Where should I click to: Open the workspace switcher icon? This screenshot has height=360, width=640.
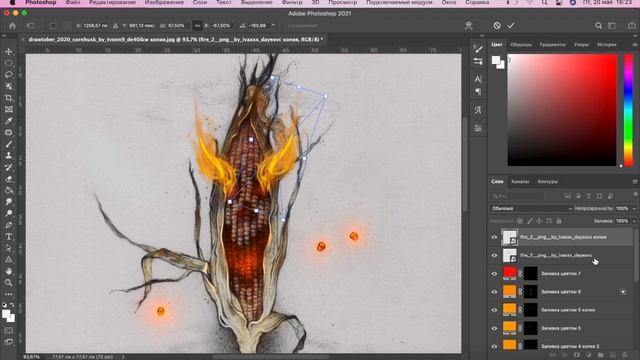point(612,26)
